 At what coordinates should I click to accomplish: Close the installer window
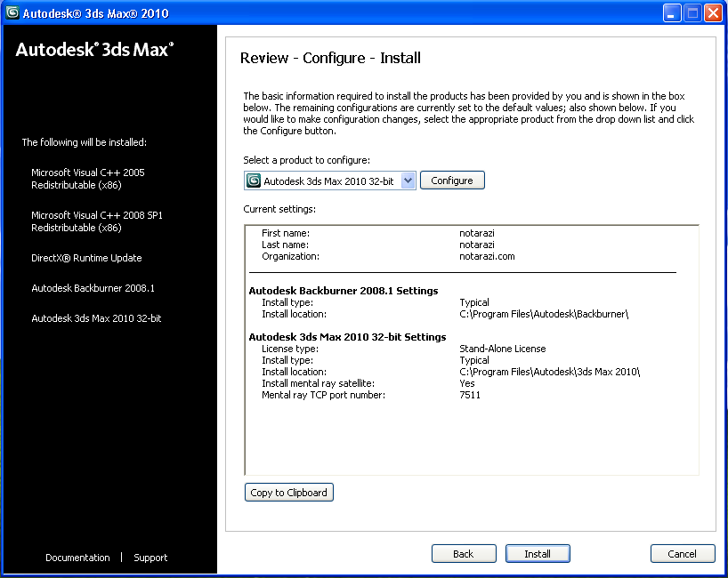click(x=713, y=13)
